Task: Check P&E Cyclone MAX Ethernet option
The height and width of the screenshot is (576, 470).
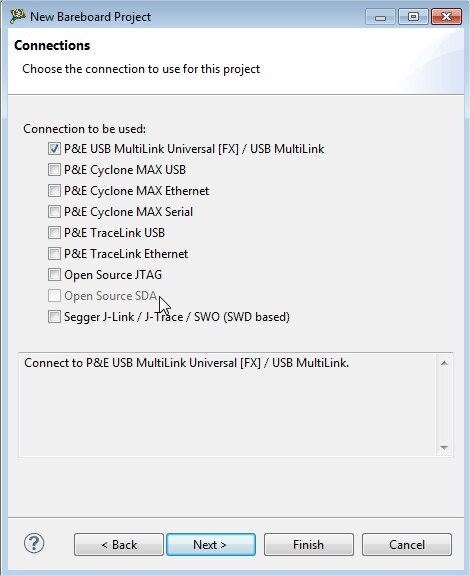Action: [x=54, y=191]
